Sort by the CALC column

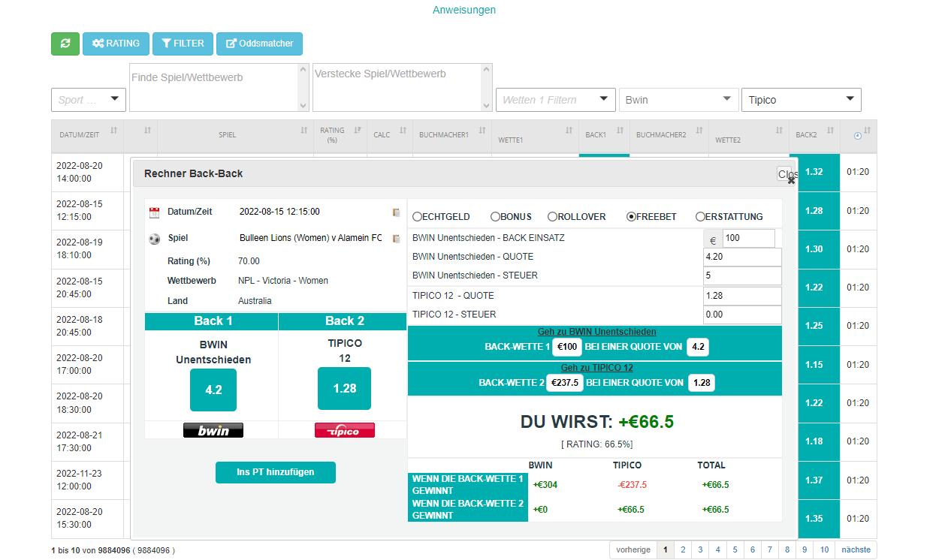click(389, 136)
